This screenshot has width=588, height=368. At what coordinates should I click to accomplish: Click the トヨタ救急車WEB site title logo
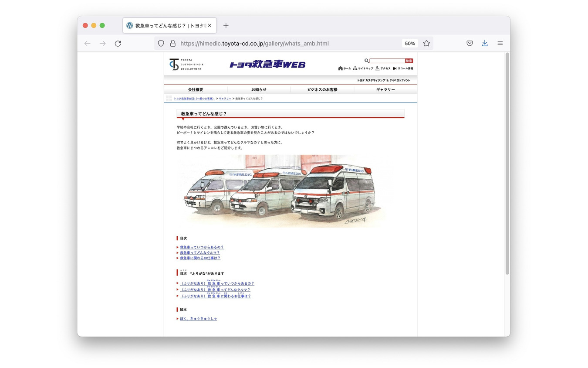(267, 65)
